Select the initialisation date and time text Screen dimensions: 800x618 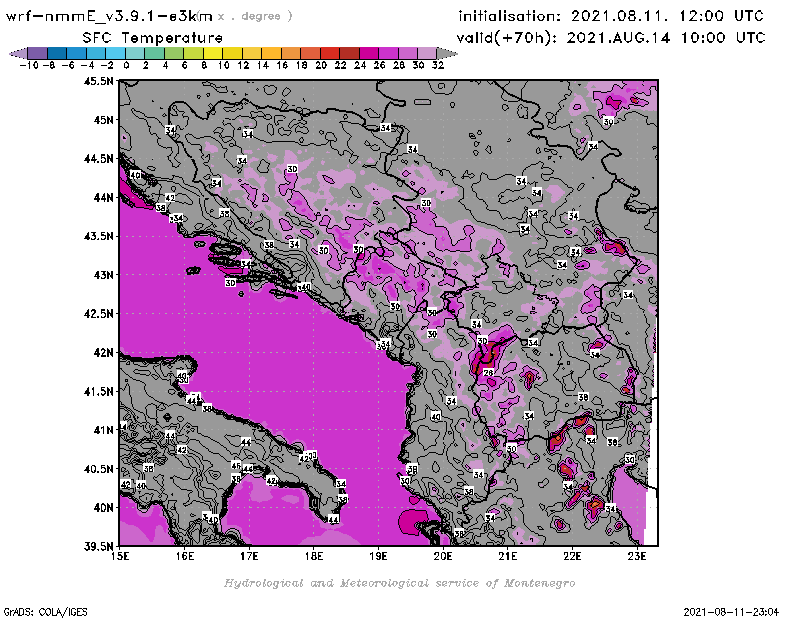coord(611,16)
